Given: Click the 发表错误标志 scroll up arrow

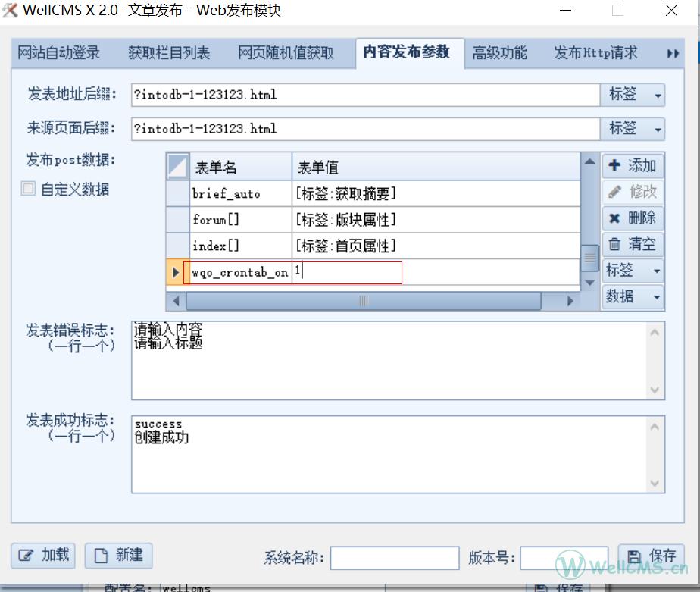Looking at the screenshot, I should [x=655, y=333].
